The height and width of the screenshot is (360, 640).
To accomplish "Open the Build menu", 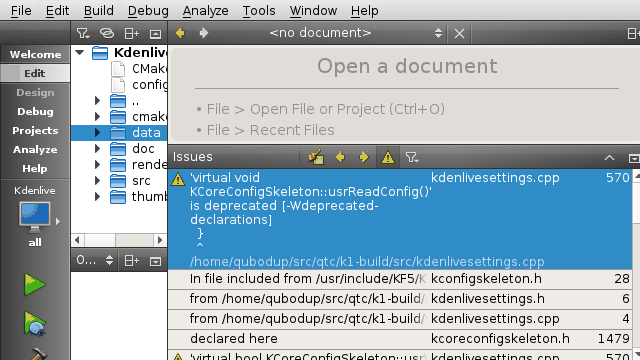I will [x=99, y=11].
